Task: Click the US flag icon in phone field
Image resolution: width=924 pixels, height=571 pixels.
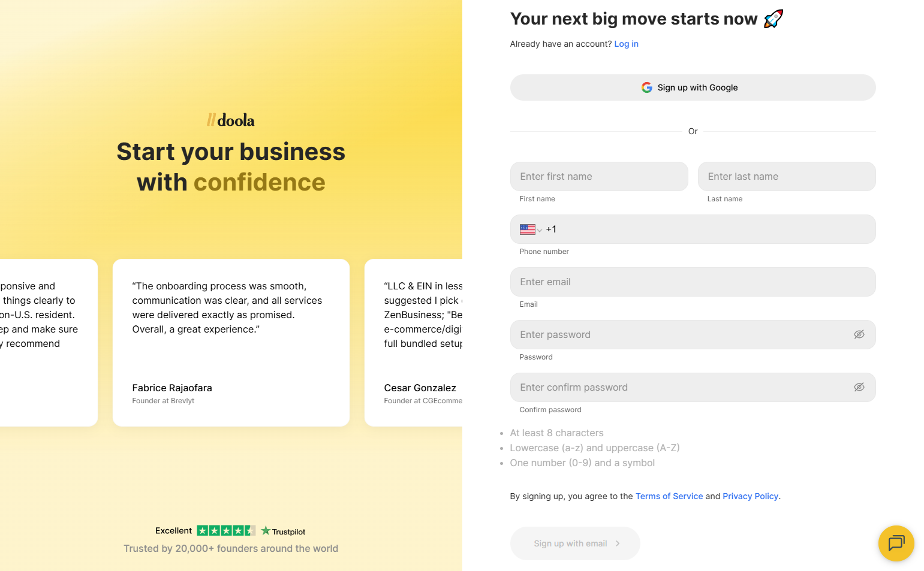Action: [x=527, y=229]
